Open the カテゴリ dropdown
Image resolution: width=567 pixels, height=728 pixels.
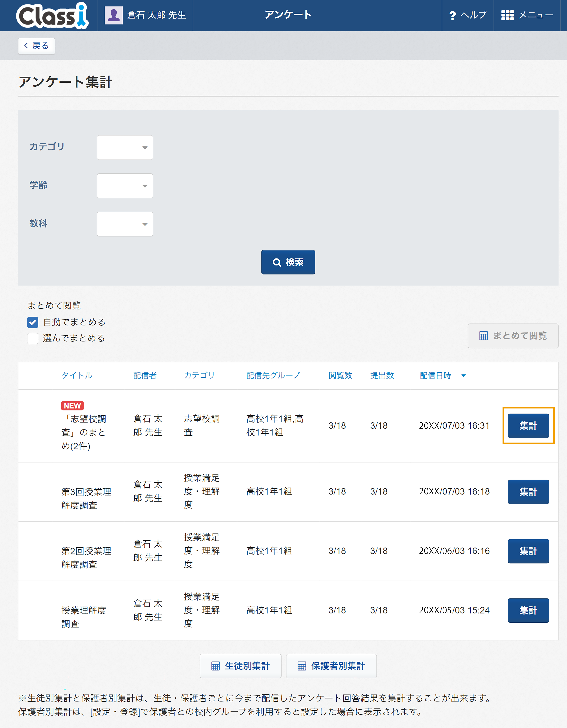[125, 147]
